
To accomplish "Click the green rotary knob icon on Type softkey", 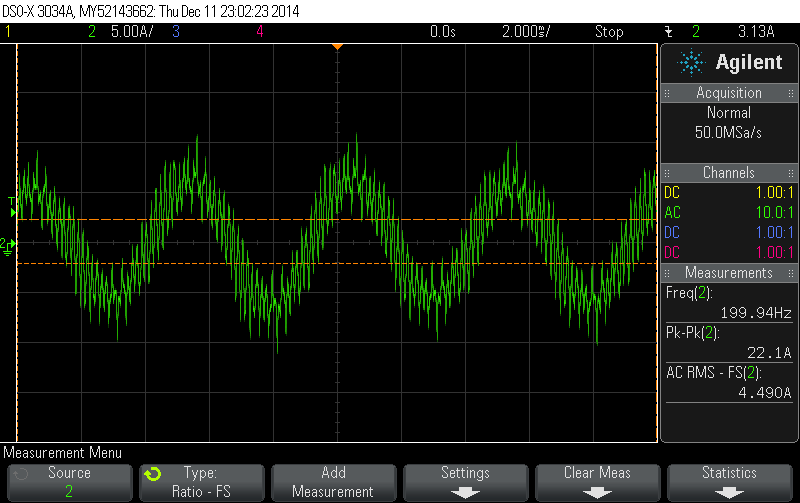I will pos(152,473).
